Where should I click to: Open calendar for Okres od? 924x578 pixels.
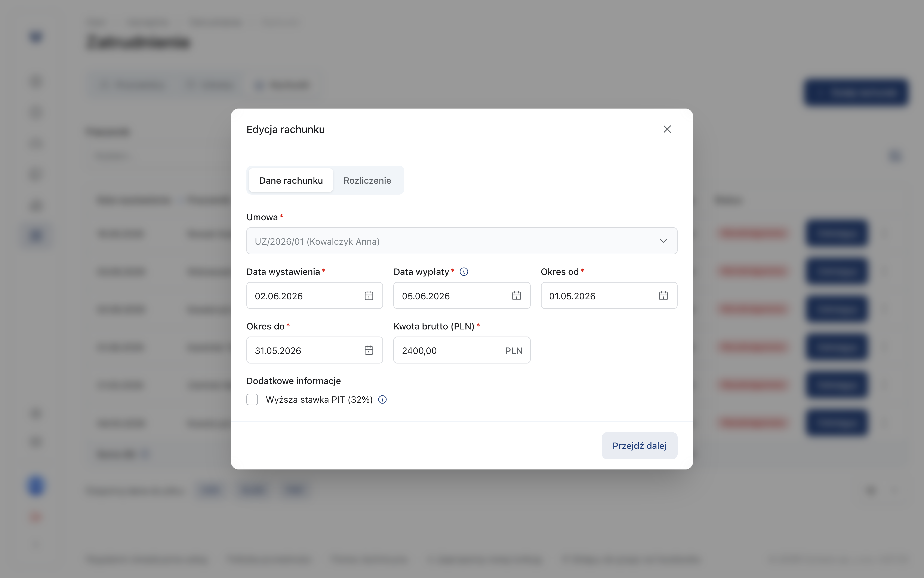click(x=663, y=295)
